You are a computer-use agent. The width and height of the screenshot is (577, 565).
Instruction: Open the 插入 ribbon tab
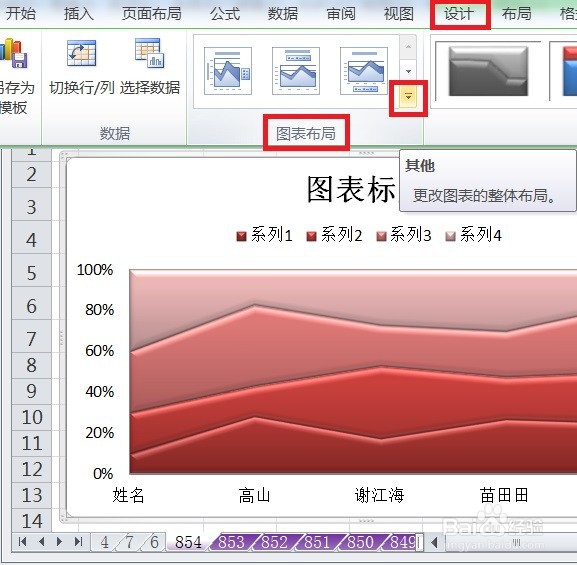(78, 14)
